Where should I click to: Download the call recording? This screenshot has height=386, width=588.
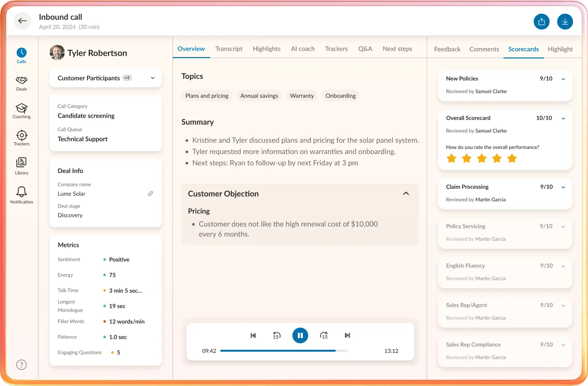click(565, 21)
